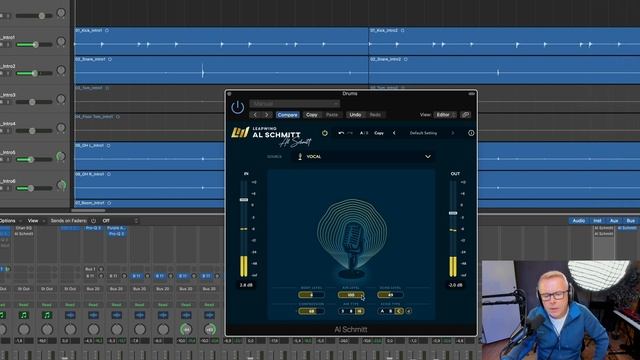Open the Sends on Faders Off dropdown
Screen dimensions: 640x360
(x=120, y=220)
